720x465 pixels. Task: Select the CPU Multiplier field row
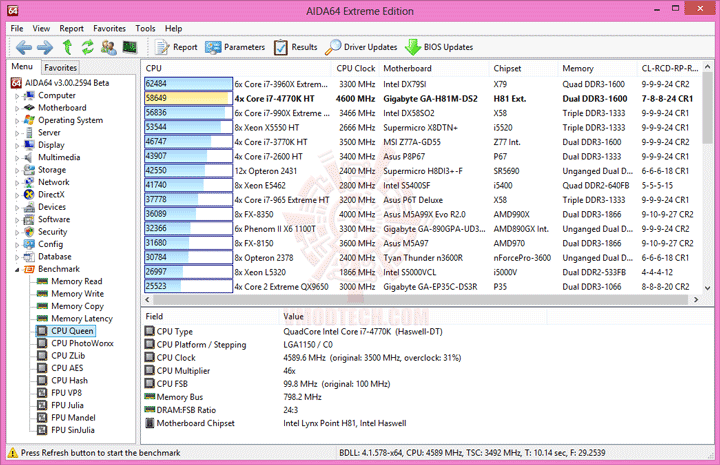[427, 371]
